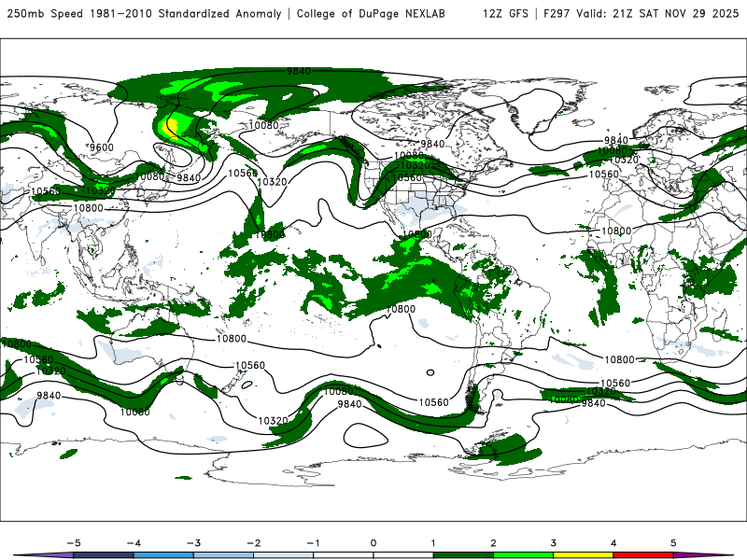Click the '0' colorbar tick label
Image resolution: width=747 pixels, height=560 pixels.
(373, 543)
